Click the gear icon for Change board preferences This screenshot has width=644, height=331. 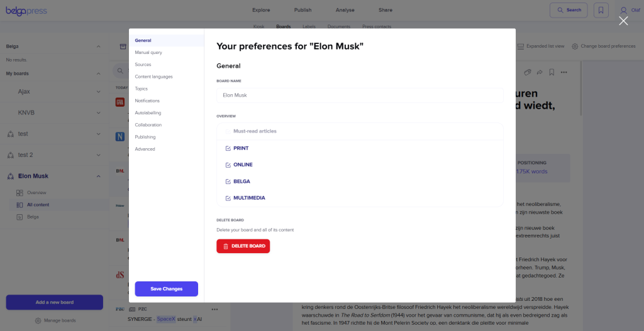click(x=575, y=46)
